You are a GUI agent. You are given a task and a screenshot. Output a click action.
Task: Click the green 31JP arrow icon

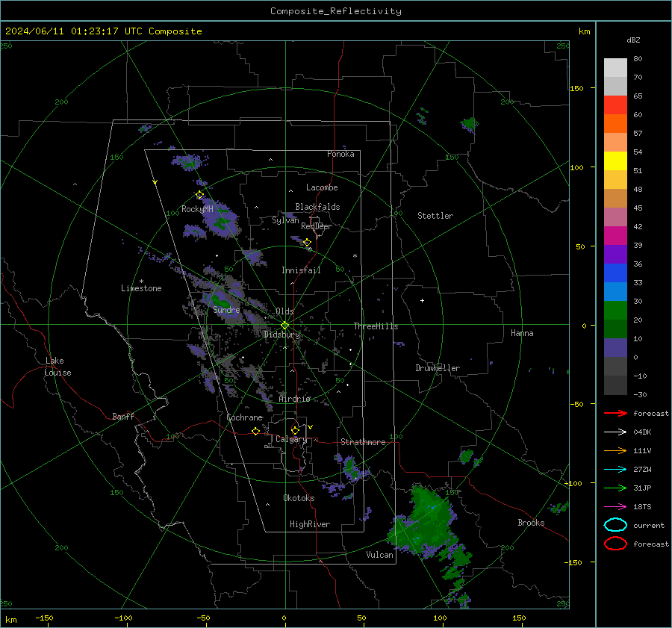click(615, 488)
